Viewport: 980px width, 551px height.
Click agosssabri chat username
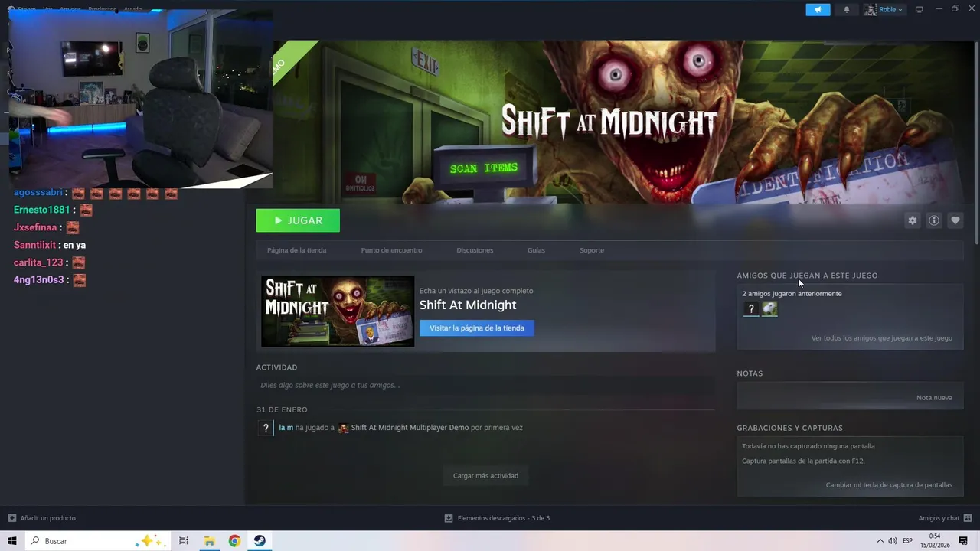pyautogui.click(x=38, y=193)
